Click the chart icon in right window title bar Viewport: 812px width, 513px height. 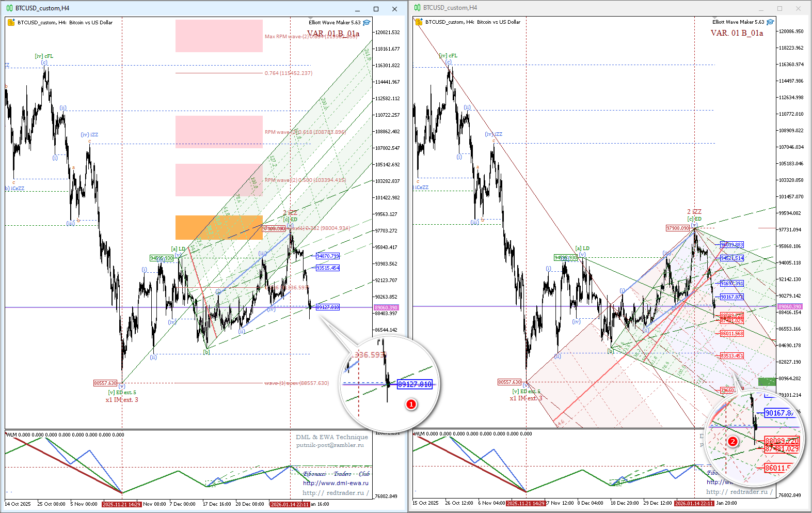pos(417,8)
